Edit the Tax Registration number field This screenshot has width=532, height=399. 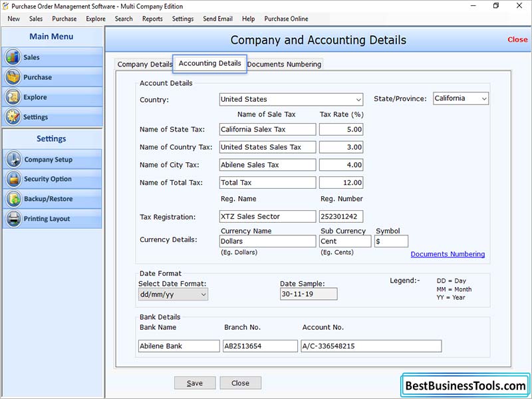[x=341, y=216]
